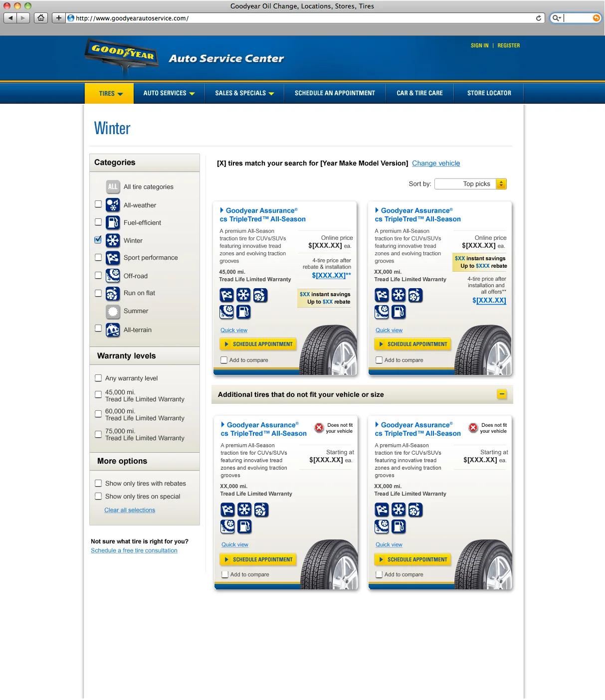Image resolution: width=605 pixels, height=700 pixels.
Task: Open the browser search engine dropdown
Action: (557, 18)
